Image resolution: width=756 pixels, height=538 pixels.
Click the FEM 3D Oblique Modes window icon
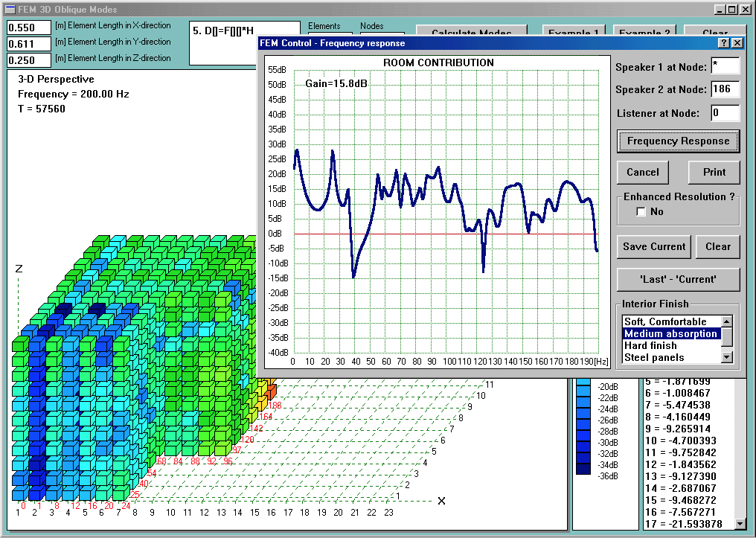(10, 9)
